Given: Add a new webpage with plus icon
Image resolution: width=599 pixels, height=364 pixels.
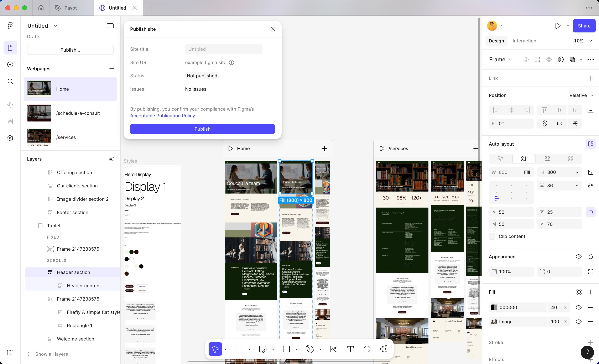Looking at the screenshot, I should tap(112, 69).
